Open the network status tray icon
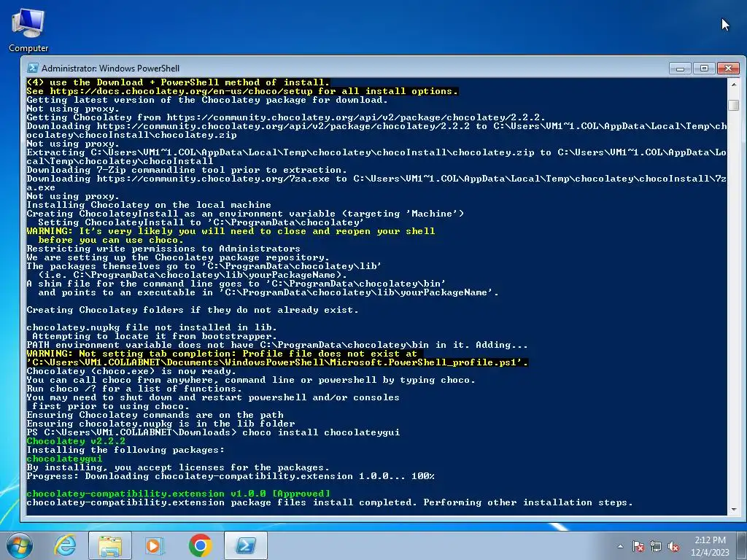This screenshot has width=747, height=560. [x=656, y=546]
